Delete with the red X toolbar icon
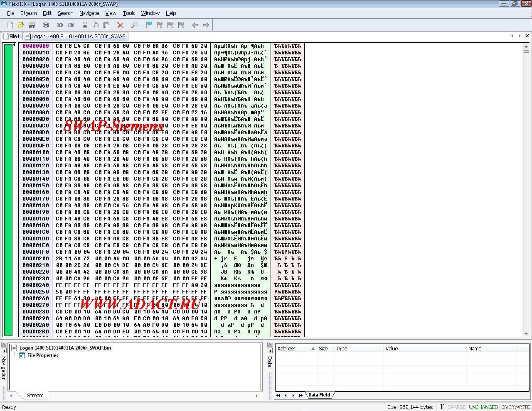The width and height of the screenshot is (532, 411). pyautogui.click(x=121, y=25)
